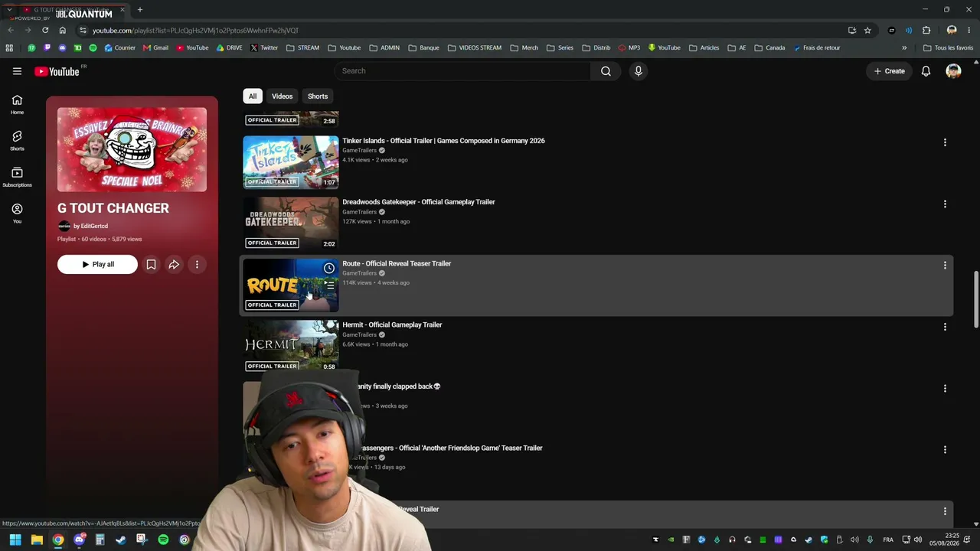Open Subscriptions in the YouTube sidebar

click(x=17, y=178)
